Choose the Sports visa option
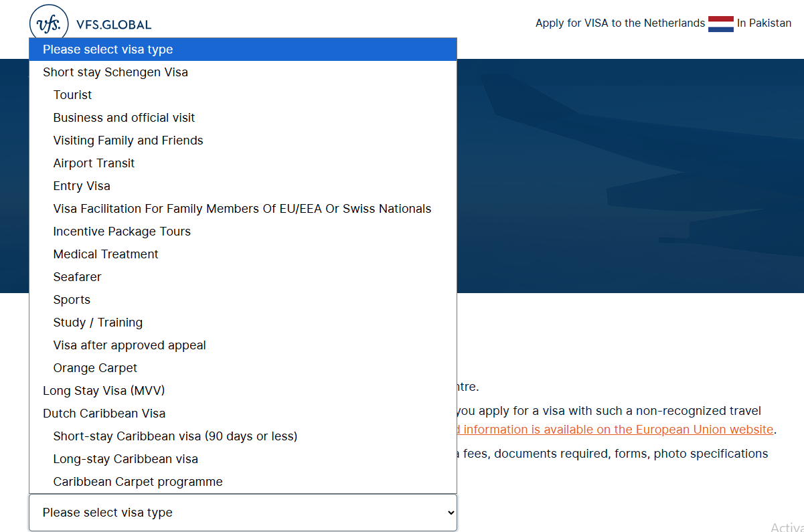The height and width of the screenshot is (532, 804). pos(243,300)
